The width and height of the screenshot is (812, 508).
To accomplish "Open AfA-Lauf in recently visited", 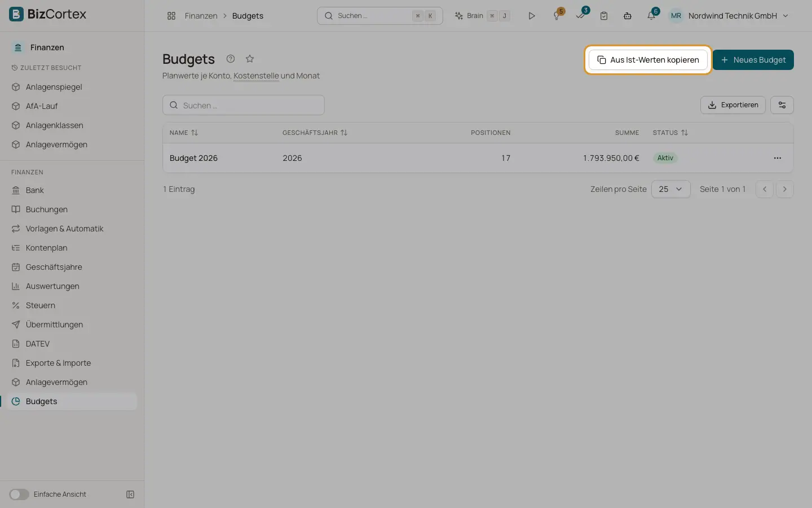I will (72, 106).
